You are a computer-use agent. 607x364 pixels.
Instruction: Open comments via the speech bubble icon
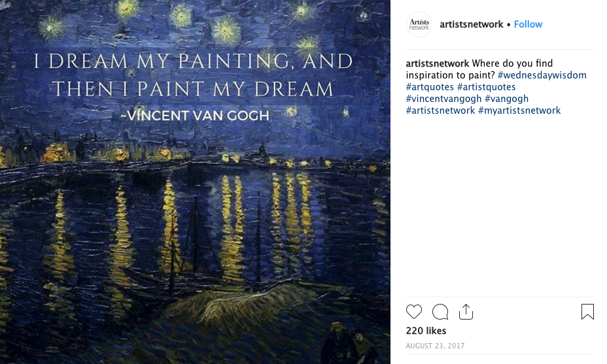pyautogui.click(x=440, y=312)
